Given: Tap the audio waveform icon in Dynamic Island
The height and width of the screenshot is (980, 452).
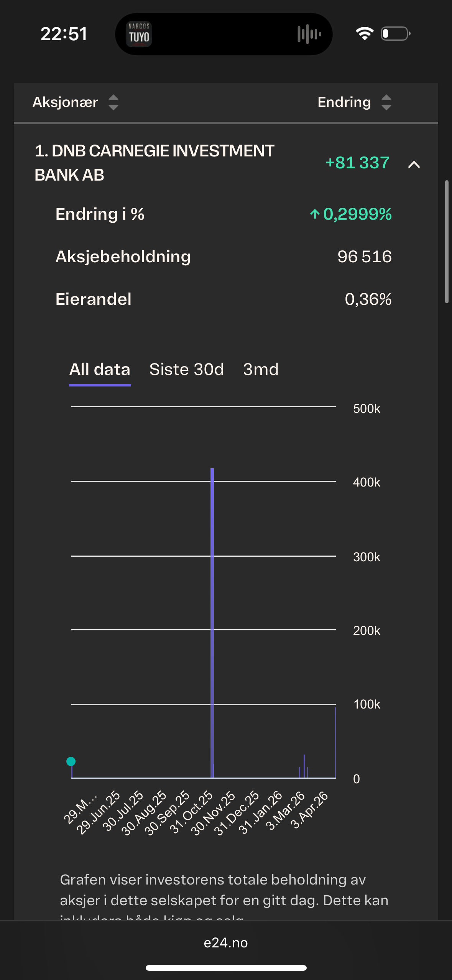Looking at the screenshot, I should [309, 35].
